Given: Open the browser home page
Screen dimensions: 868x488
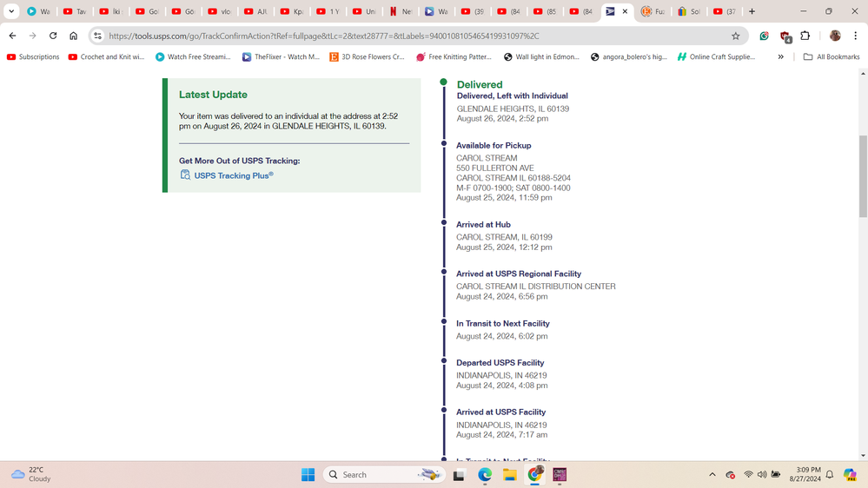Looking at the screenshot, I should (73, 36).
